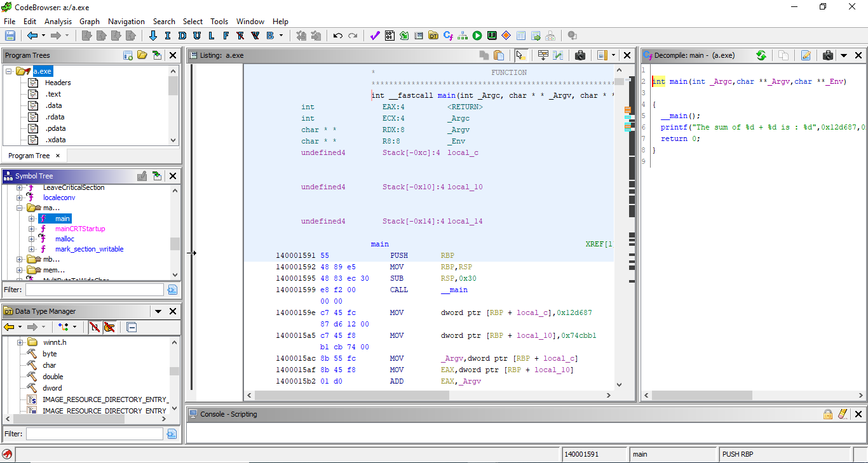This screenshot has width=868, height=463.
Task: Toggle filter arrays button in Data Type Manager
Action: pyautogui.click(x=95, y=327)
